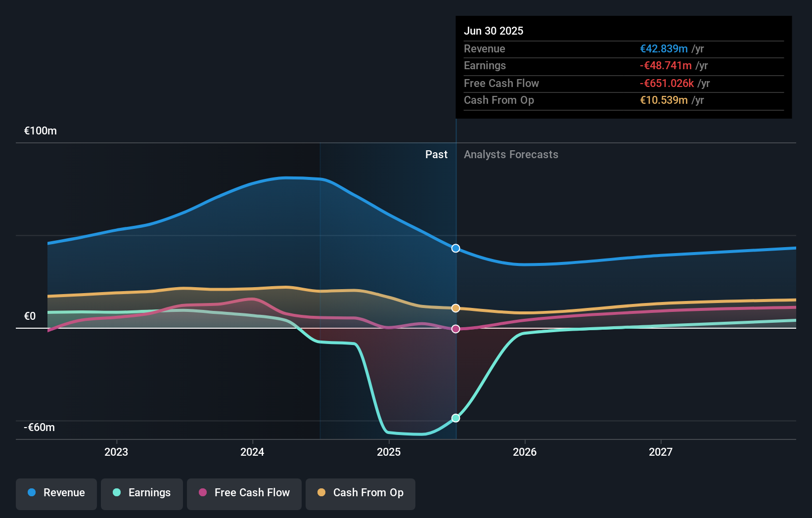Select the Past section label

click(436, 155)
